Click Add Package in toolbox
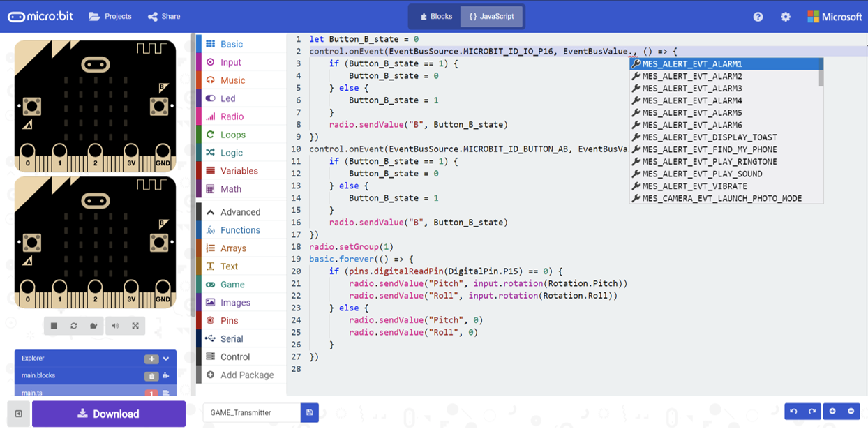Viewport: 868px width, 429px height. pos(241,375)
